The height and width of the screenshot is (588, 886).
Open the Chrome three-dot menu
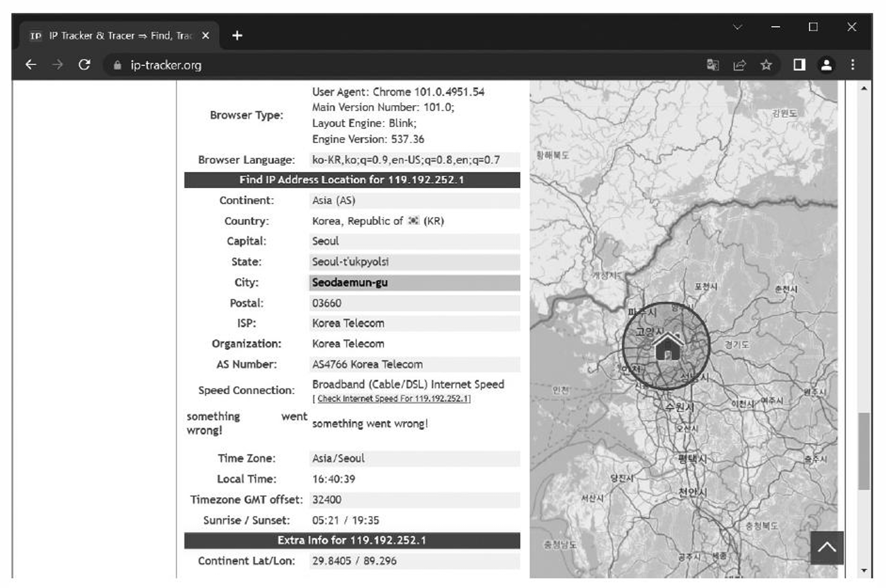click(853, 65)
